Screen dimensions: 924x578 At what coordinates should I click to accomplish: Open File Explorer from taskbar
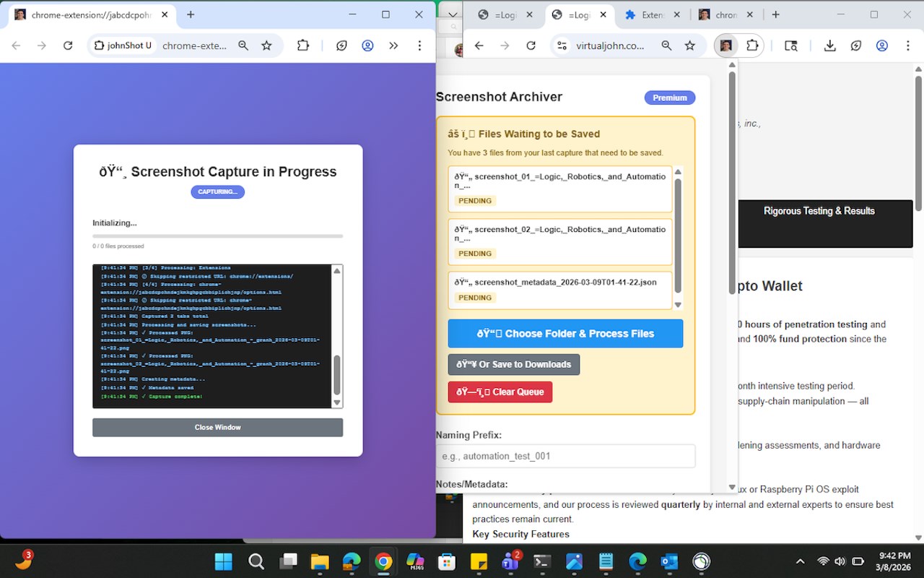click(x=320, y=561)
